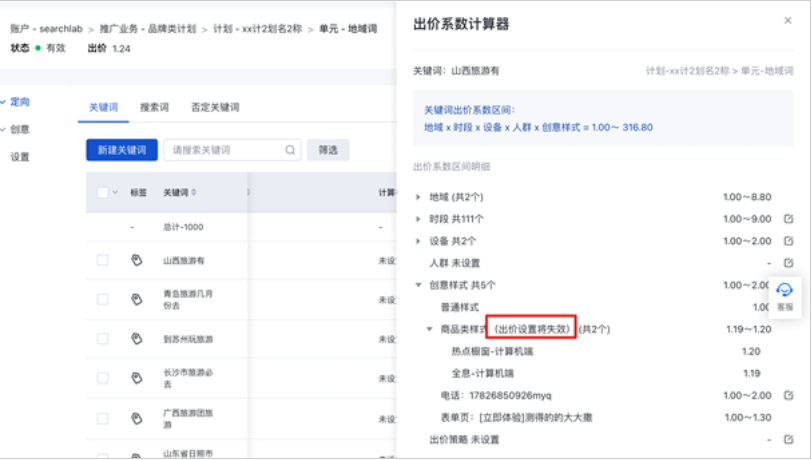Screen dimensions: 812x460
Task: Click the 标签 column header
Action: coord(138,193)
